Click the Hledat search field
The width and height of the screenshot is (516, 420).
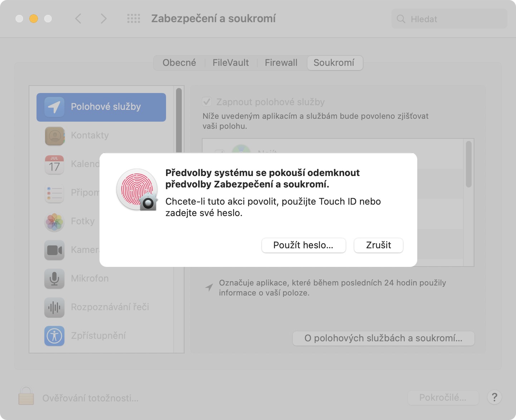(449, 19)
